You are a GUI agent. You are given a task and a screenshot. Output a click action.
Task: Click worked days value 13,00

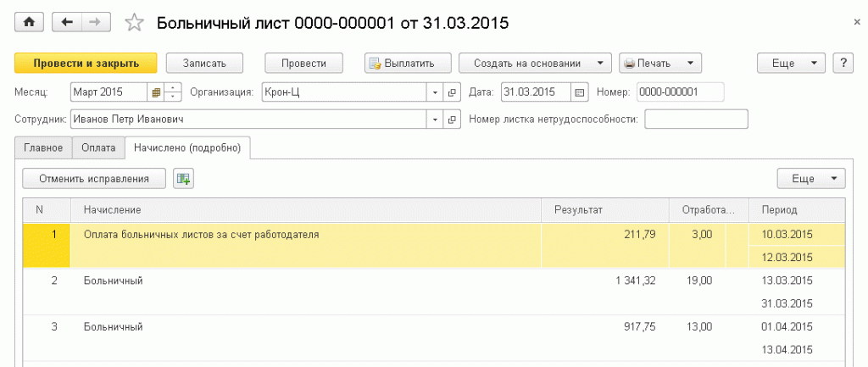[x=699, y=327]
